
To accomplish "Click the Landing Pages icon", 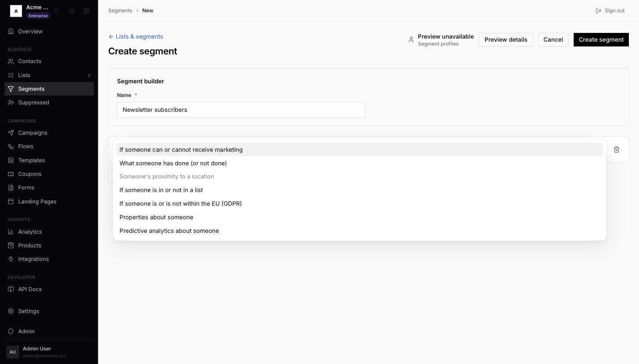I will click(11, 202).
